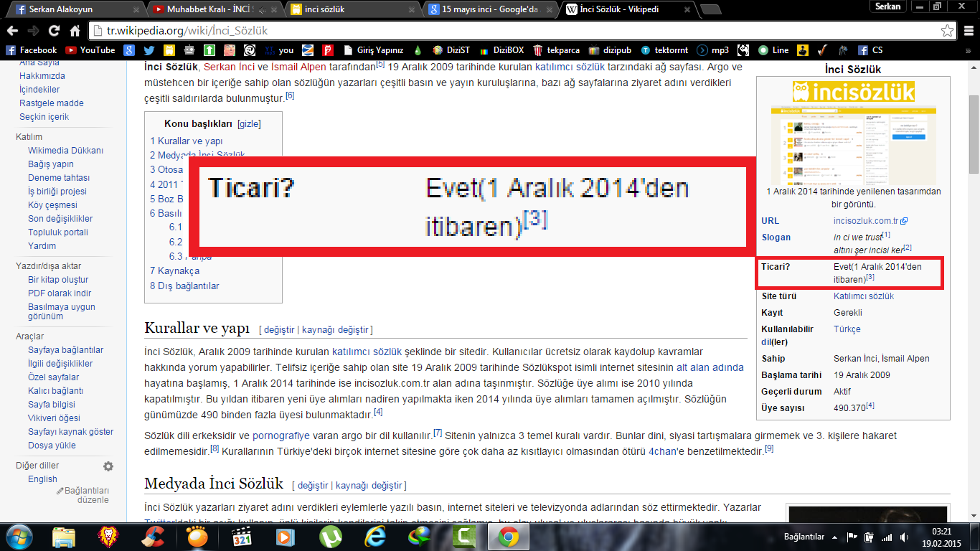Open Windows Explorer from taskbar

(x=64, y=536)
